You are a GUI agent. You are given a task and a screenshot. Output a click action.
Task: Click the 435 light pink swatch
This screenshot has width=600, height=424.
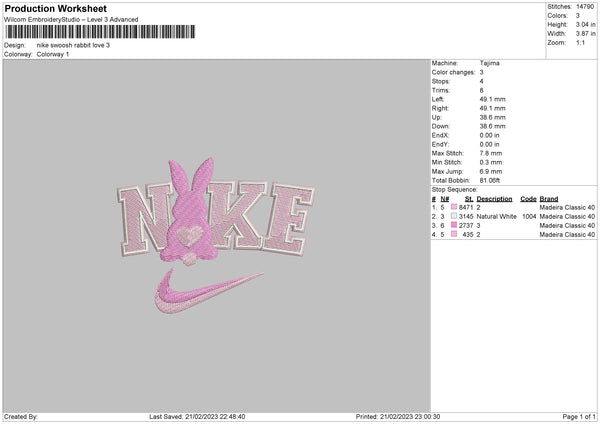pos(454,234)
